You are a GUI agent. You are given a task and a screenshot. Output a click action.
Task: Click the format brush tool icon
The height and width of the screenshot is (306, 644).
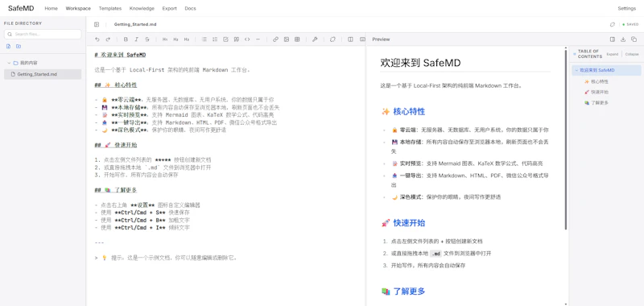coord(315,39)
